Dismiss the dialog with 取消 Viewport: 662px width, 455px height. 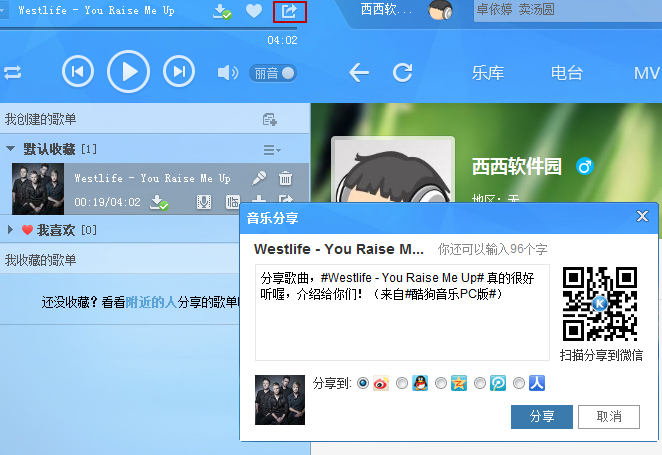click(609, 417)
